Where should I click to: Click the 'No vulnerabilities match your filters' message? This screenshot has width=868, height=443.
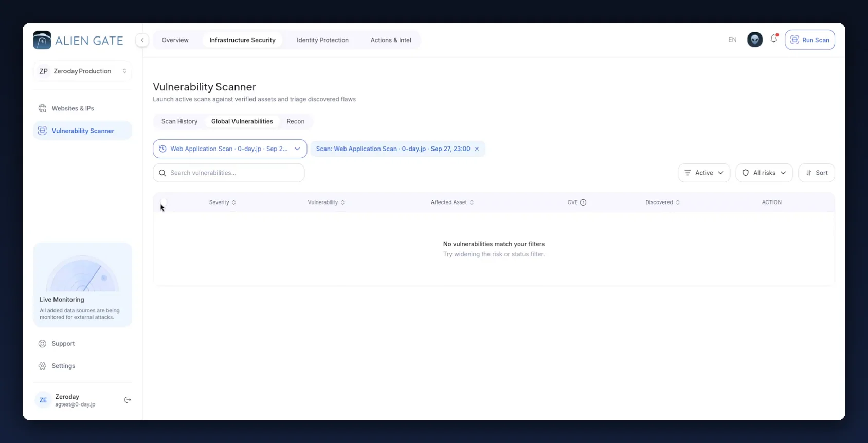pos(494,244)
